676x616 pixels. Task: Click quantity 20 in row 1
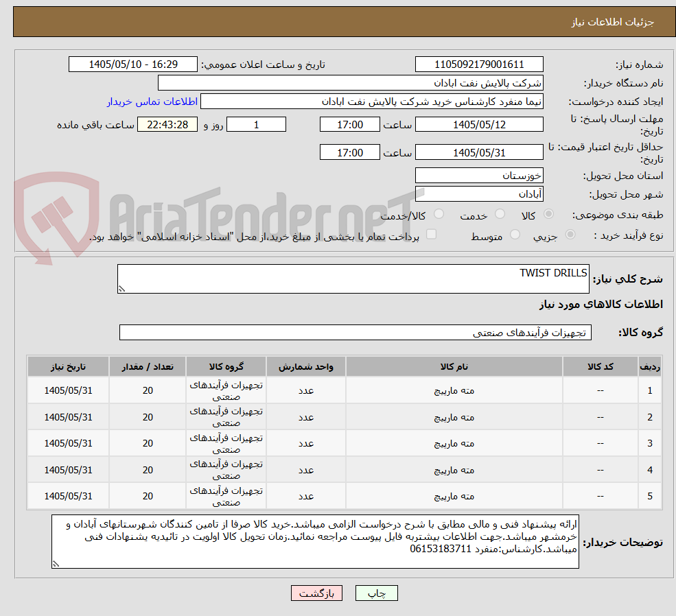coord(148,391)
